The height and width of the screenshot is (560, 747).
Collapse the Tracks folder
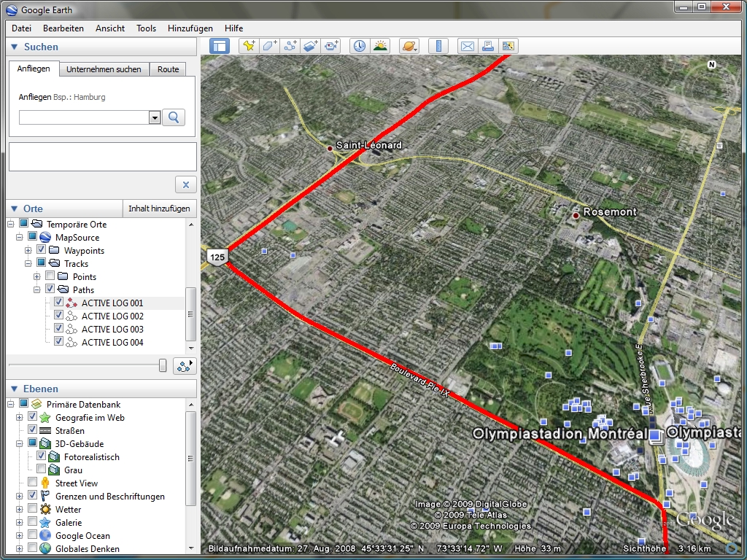tap(28, 263)
